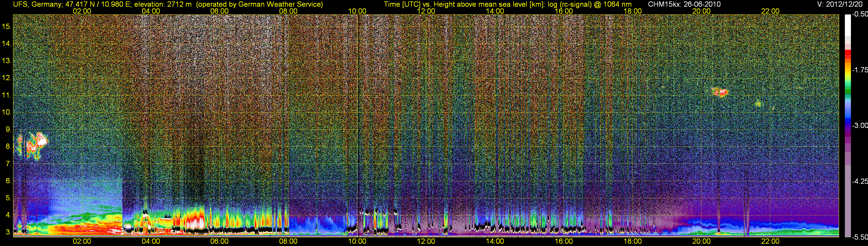Click the "16:00" label on the bottom time axis

tap(564, 241)
